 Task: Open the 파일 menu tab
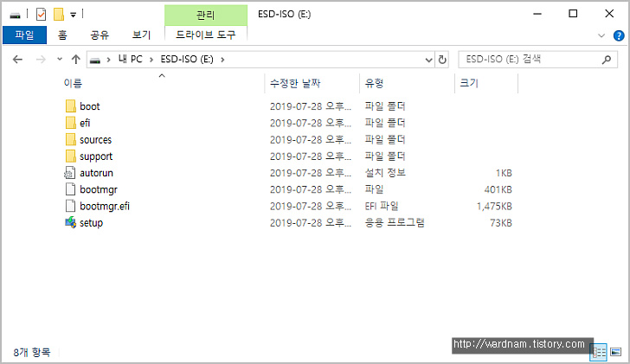[24, 35]
